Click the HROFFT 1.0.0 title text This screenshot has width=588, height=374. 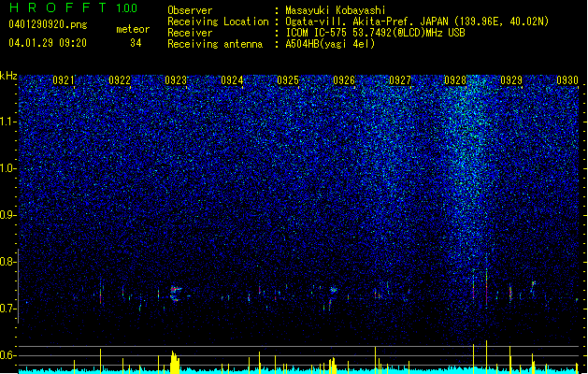74,7
